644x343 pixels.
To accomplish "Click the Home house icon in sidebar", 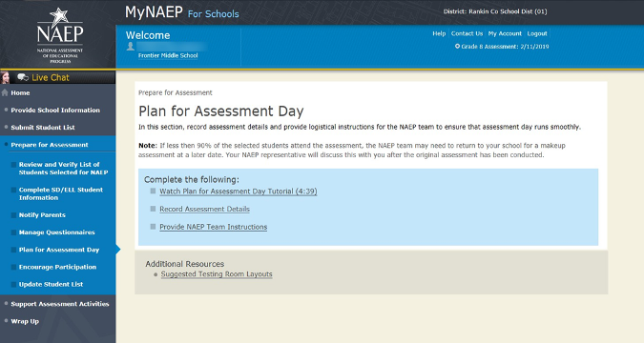I will pyautogui.click(x=5, y=92).
